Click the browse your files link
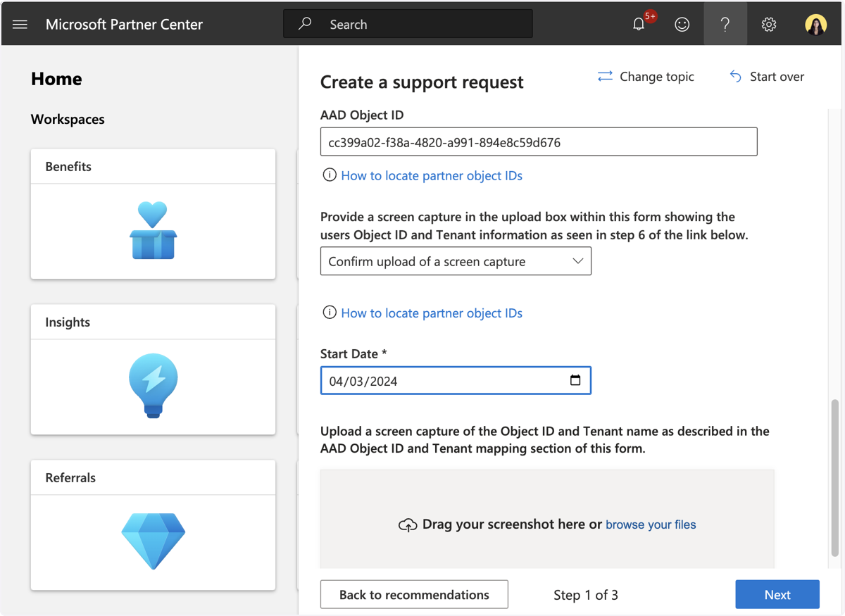Screen dimensions: 845x616 (651, 524)
